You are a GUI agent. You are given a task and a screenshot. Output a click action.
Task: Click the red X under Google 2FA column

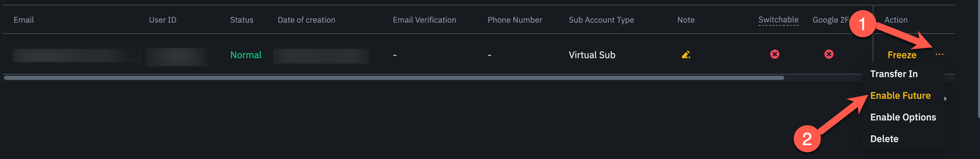tap(829, 54)
